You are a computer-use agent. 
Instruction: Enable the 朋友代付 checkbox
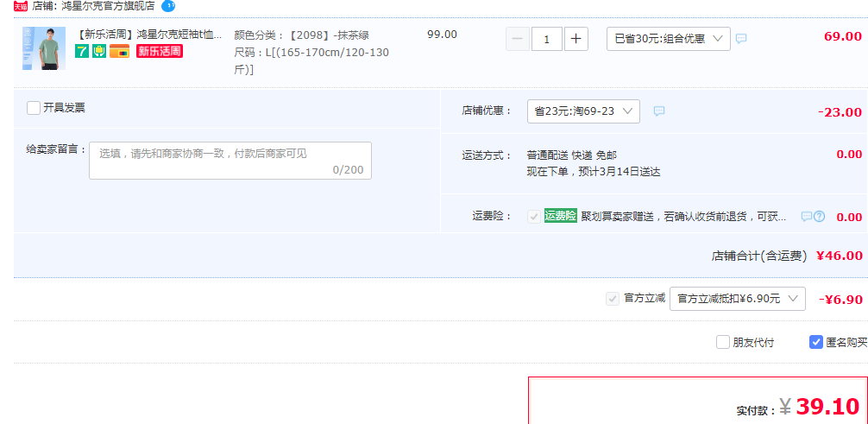[x=723, y=342]
